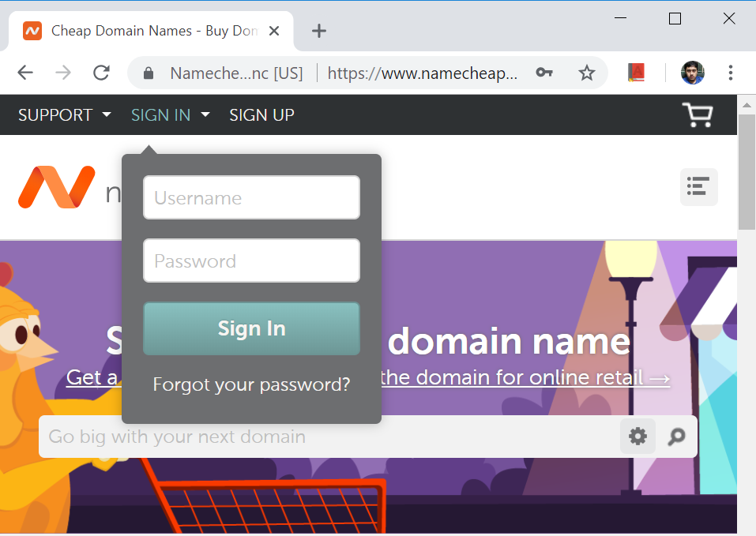Go forward with the browser arrow
This screenshot has width=756, height=536.
pyautogui.click(x=63, y=73)
